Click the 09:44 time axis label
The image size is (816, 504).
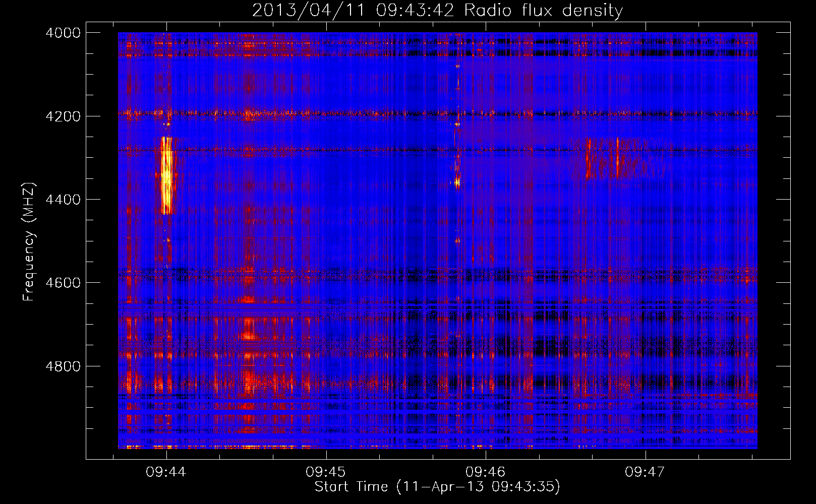166,472
